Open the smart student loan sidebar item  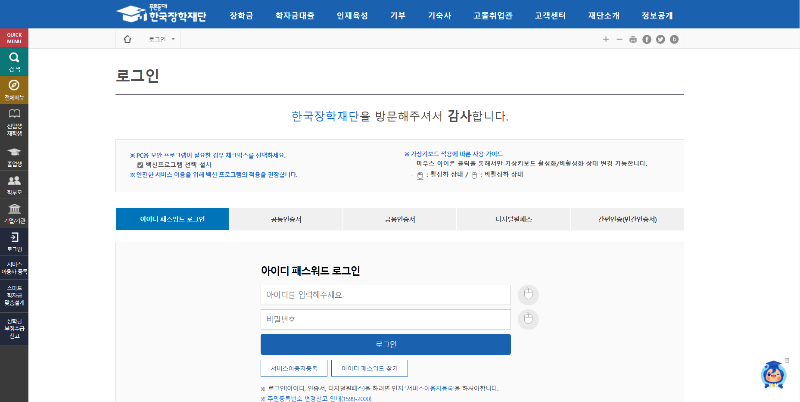click(14, 295)
